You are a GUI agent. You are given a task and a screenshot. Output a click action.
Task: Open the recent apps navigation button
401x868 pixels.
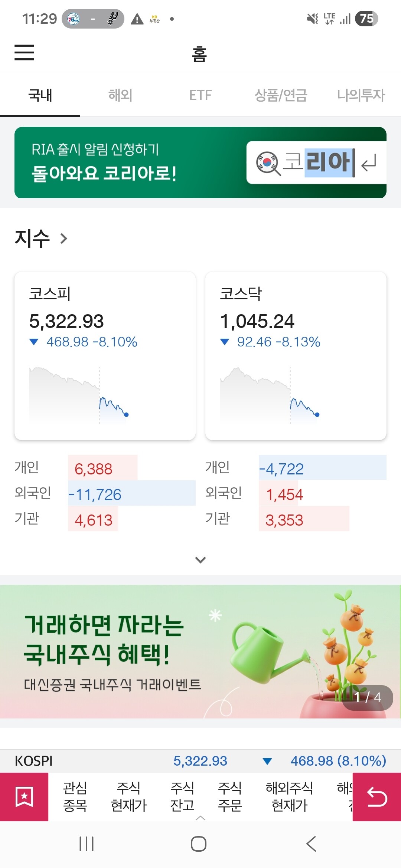point(87,844)
